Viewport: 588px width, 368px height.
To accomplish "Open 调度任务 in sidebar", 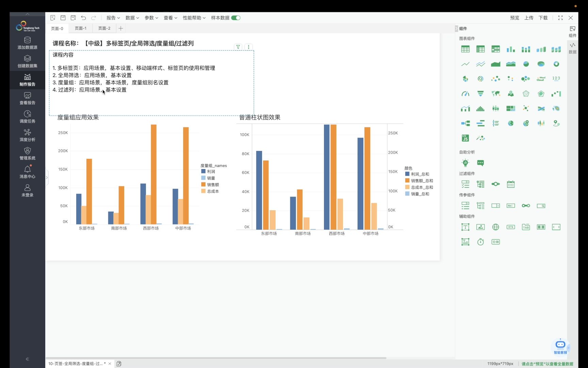I will (27, 117).
